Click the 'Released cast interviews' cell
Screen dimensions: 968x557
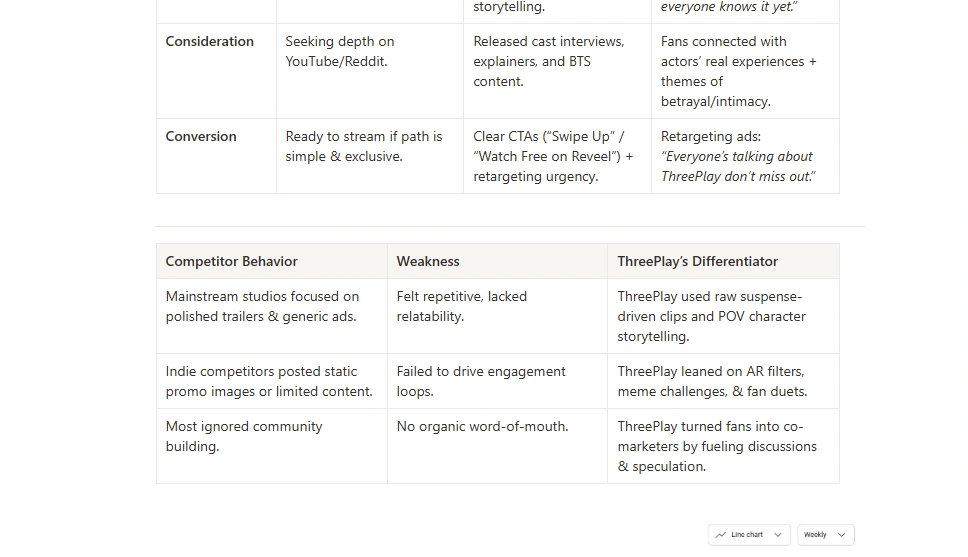(x=557, y=71)
